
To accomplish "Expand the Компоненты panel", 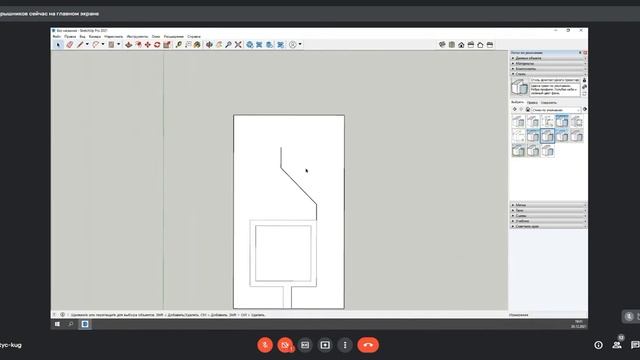I will (x=548, y=69).
